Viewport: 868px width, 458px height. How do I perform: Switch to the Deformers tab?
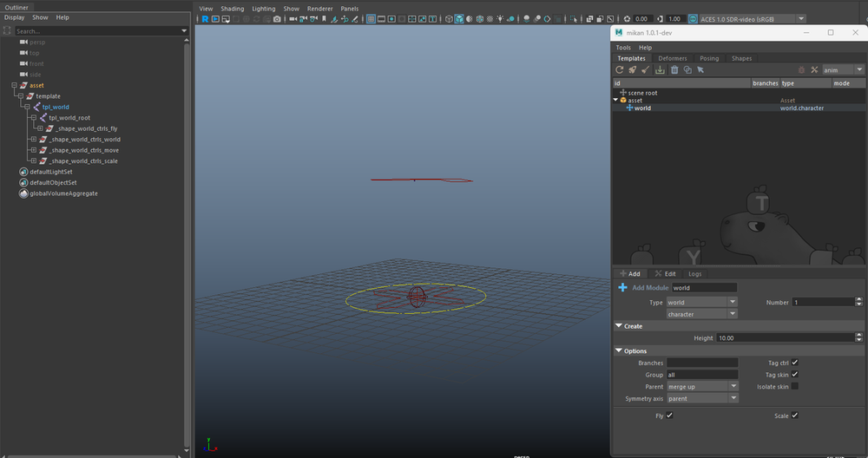[x=672, y=58]
